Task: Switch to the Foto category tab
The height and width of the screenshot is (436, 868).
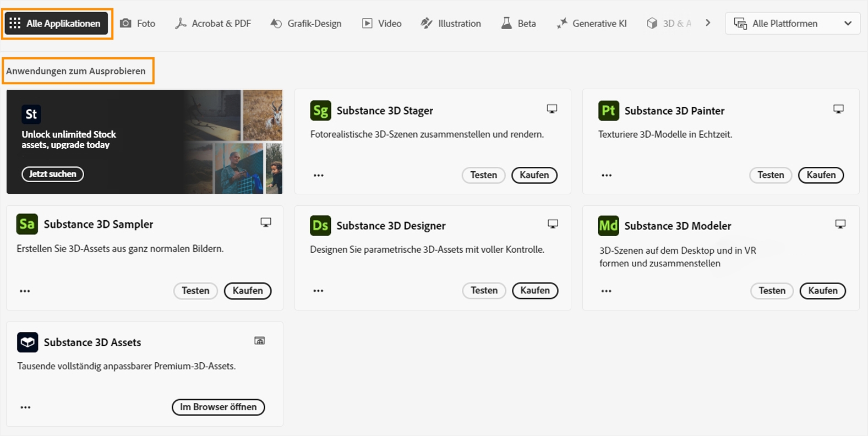Action: click(138, 23)
